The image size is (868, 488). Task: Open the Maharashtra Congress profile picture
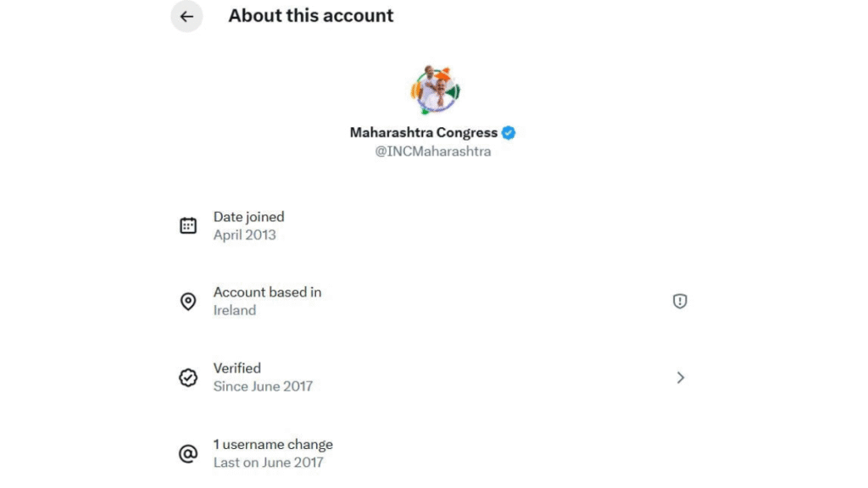(434, 87)
